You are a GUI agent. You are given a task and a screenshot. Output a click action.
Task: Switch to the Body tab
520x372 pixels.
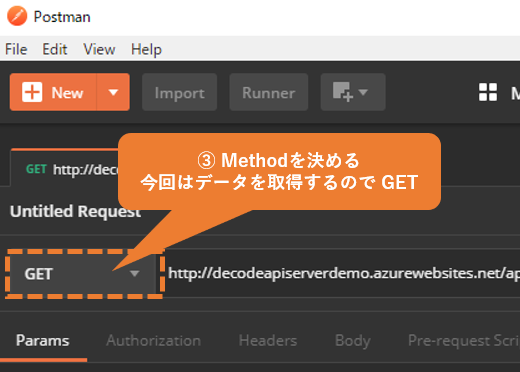tap(353, 341)
